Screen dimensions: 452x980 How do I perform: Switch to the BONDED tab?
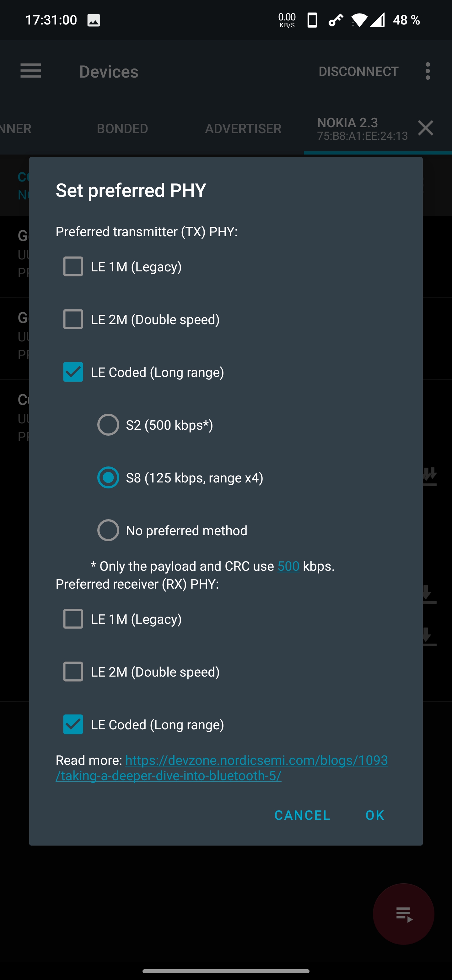[x=122, y=128]
